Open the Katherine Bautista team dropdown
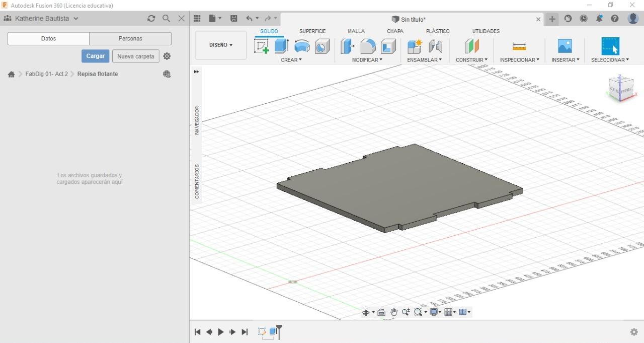The image size is (644, 343). (41, 18)
